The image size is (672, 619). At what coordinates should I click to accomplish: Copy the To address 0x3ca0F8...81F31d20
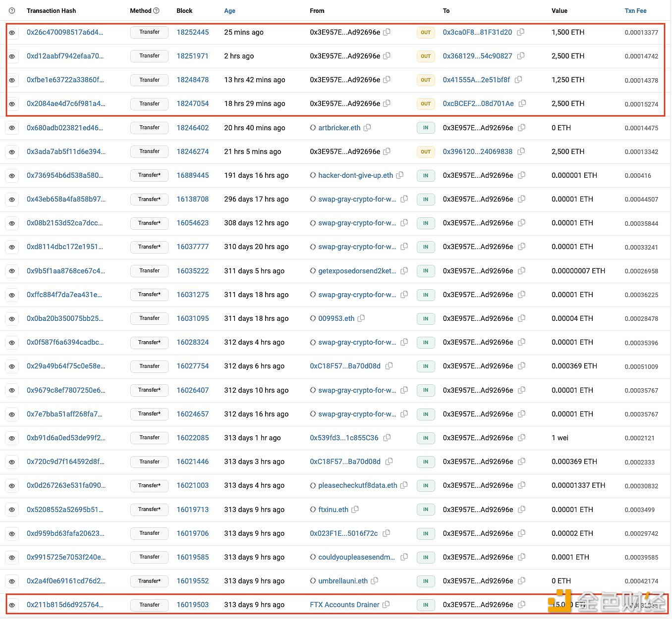pos(520,32)
